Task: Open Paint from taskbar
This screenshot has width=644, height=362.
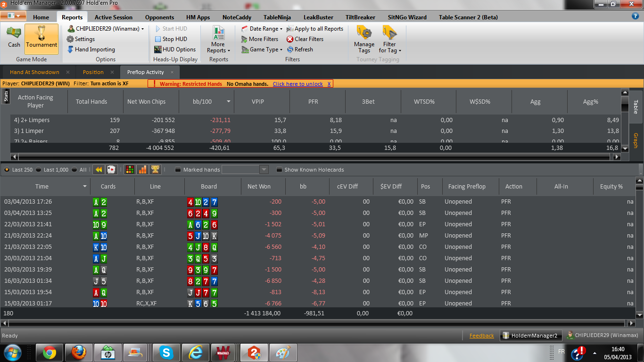Action: coord(283,352)
